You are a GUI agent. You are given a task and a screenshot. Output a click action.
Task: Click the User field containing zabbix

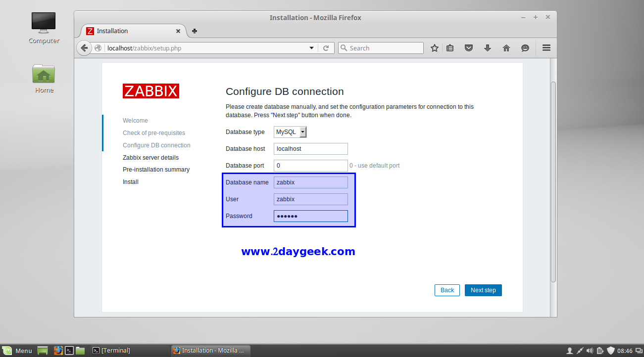tap(311, 199)
